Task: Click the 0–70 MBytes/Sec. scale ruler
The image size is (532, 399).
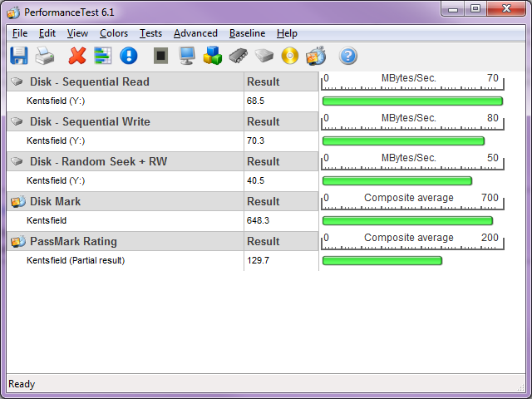Action: click(412, 81)
